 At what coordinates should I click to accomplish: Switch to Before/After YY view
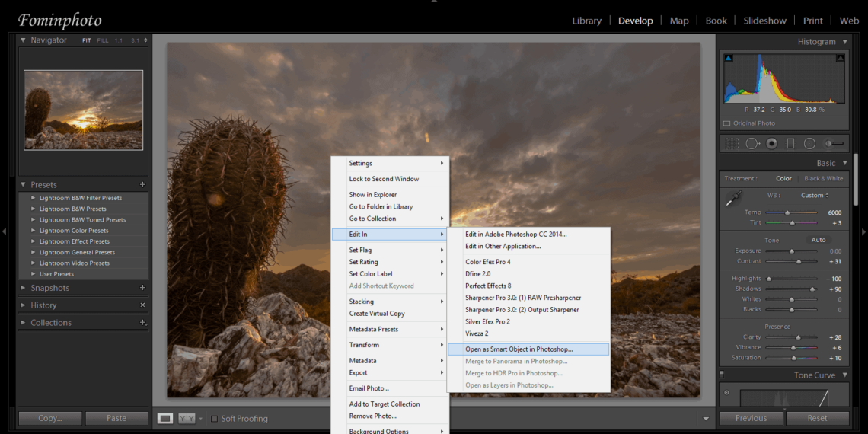(x=187, y=419)
